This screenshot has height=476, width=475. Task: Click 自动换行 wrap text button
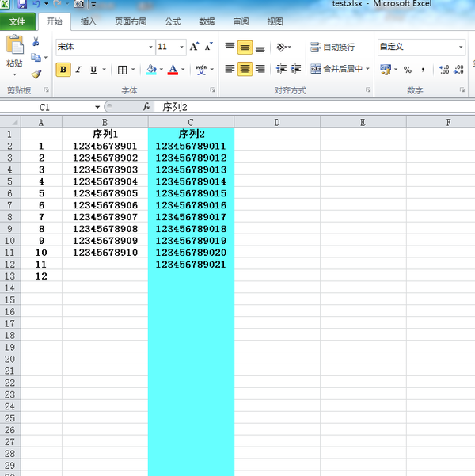click(332, 47)
